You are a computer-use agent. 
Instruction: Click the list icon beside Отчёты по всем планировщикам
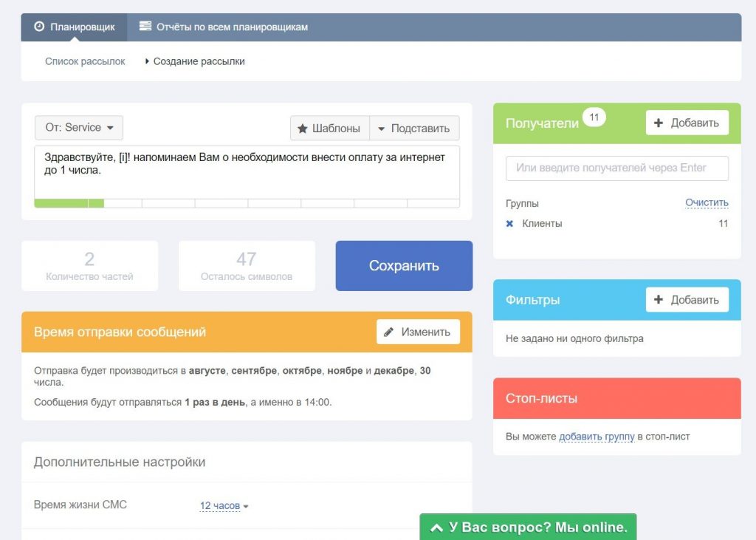click(x=145, y=27)
